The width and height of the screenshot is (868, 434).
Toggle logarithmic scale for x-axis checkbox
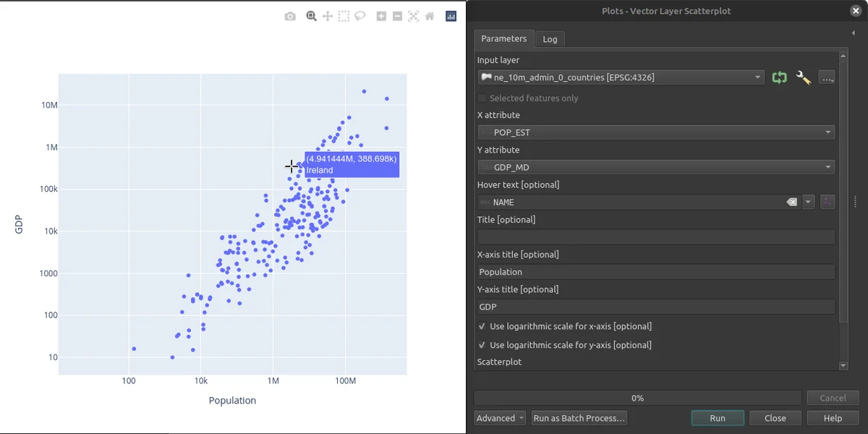pyautogui.click(x=482, y=326)
